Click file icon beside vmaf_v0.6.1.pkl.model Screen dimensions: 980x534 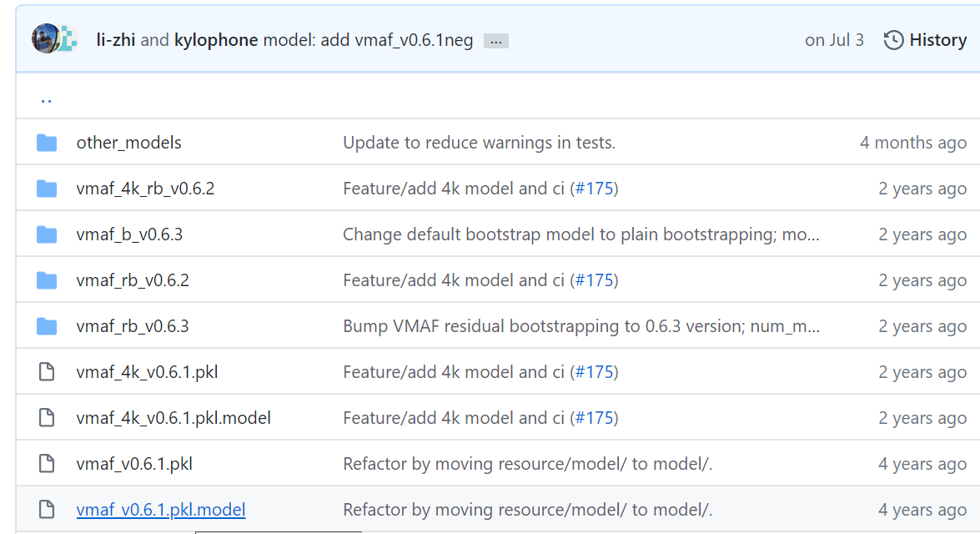point(47,509)
